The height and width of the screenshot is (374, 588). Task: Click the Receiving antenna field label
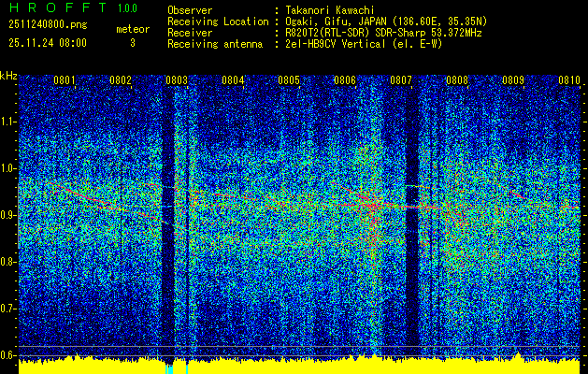coord(215,44)
